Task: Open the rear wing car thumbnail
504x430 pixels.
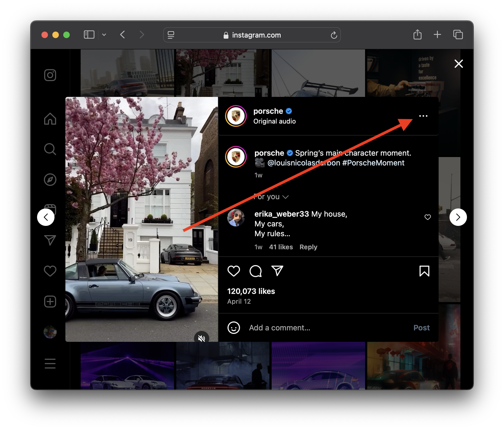Action: point(318,73)
